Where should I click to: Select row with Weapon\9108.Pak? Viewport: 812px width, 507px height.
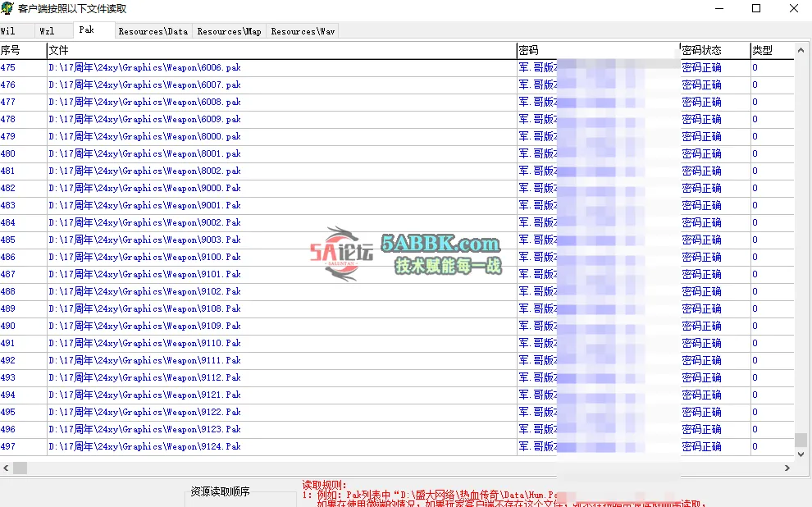[397, 308]
